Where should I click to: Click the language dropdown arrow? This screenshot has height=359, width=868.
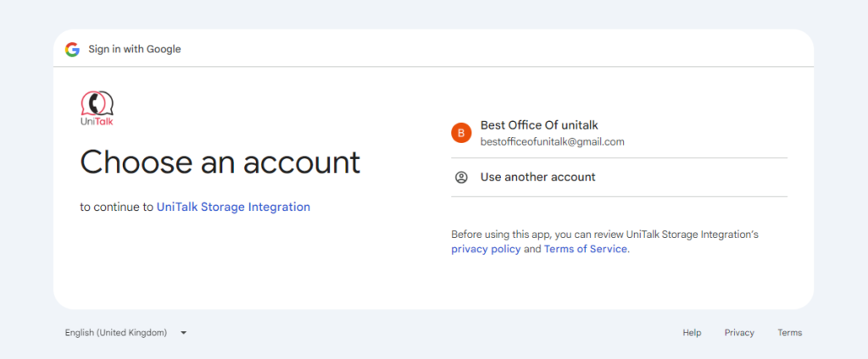[x=183, y=333]
